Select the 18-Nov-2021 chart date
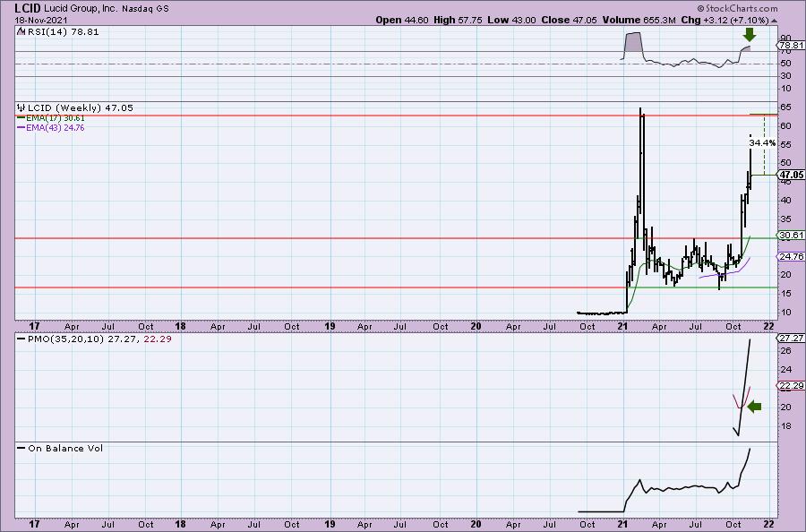This screenshot has width=806, height=532. (x=40, y=21)
